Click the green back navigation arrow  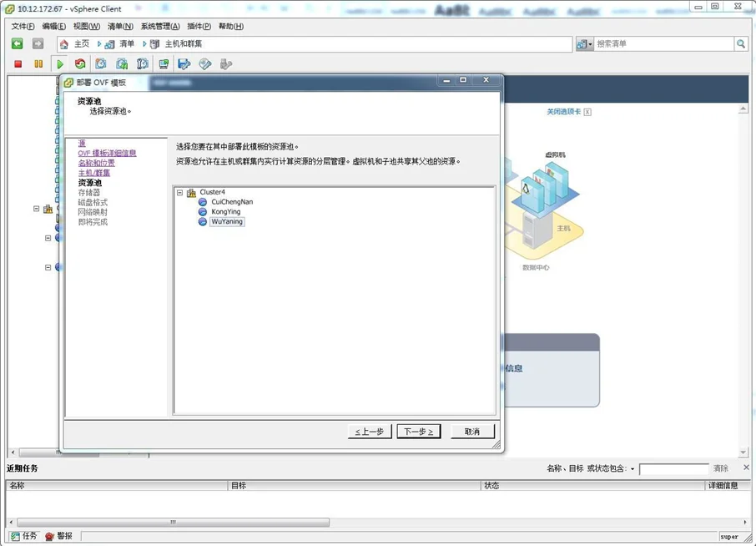click(x=18, y=44)
